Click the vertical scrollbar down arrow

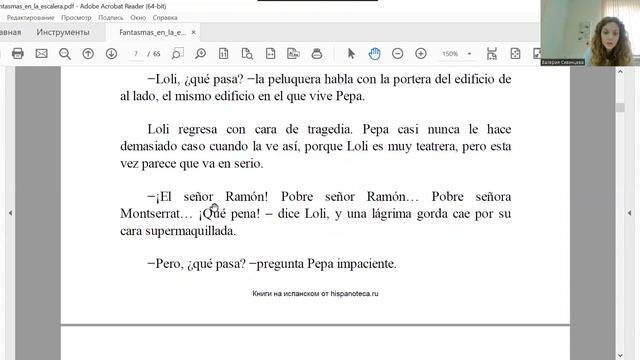point(620,356)
